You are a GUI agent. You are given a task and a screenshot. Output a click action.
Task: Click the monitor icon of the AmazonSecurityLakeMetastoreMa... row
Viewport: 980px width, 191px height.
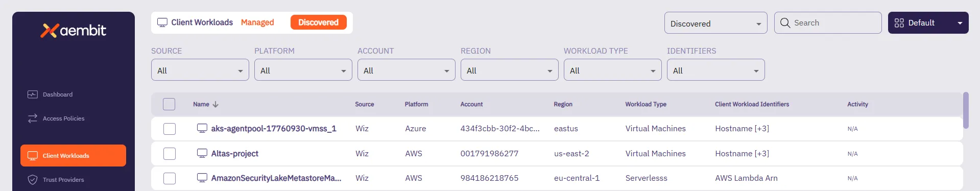[x=202, y=178]
